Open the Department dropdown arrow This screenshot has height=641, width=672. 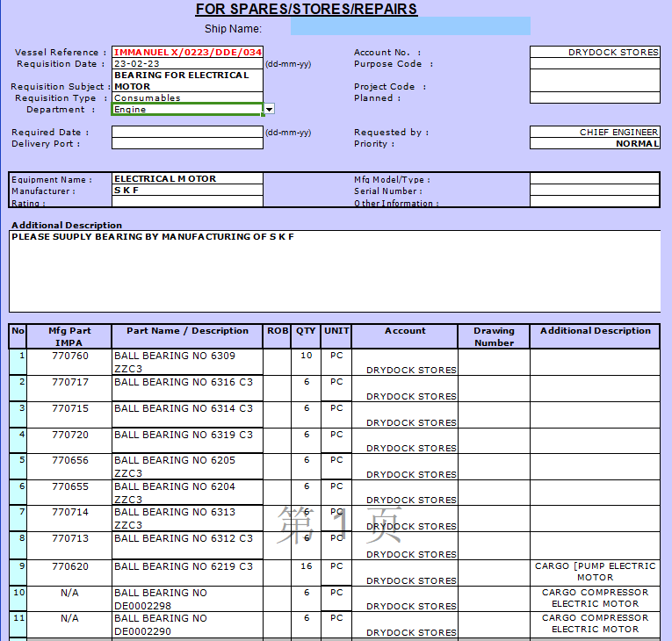tap(269, 109)
